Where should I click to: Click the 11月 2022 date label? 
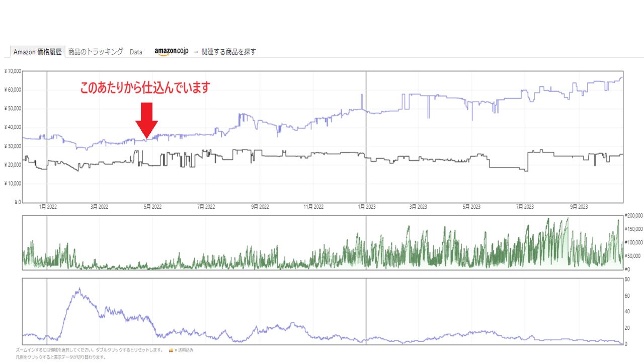point(312,207)
